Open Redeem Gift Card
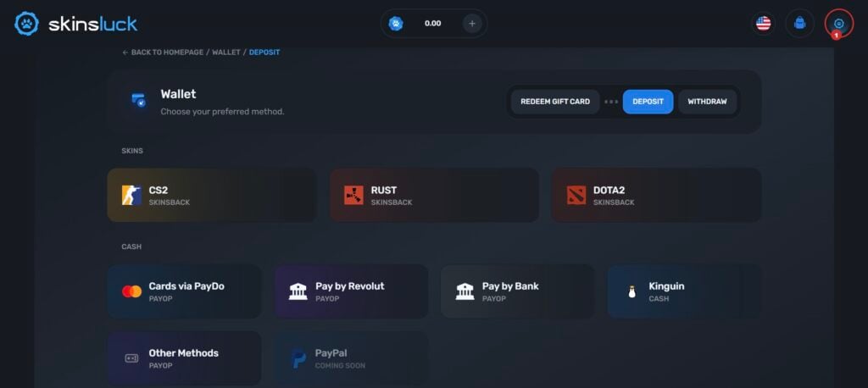868x388 pixels. pyautogui.click(x=555, y=102)
